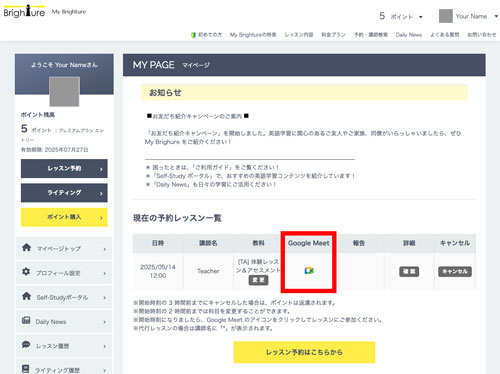Viewport: 500px width, 374px height.
Task: Click the home icon beside Self-Studyポータル
Action: click(x=26, y=296)
